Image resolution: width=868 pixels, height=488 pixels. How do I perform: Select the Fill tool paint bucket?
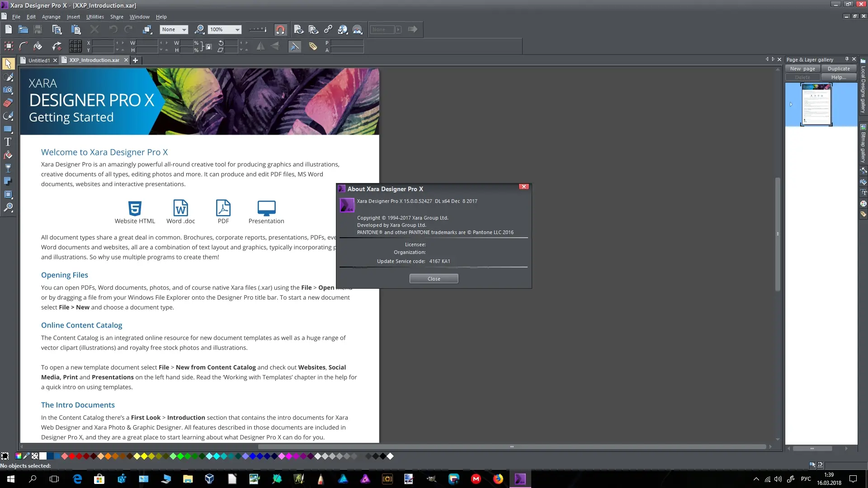(8, 155)
